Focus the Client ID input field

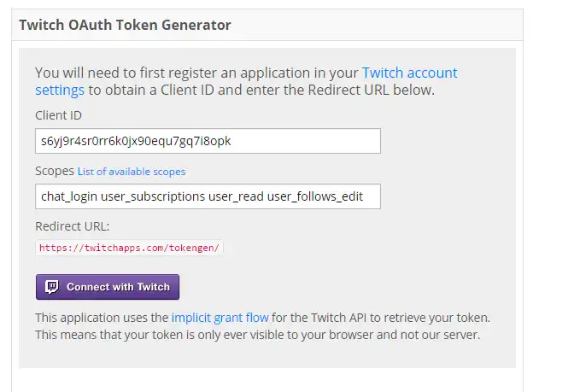208,141
